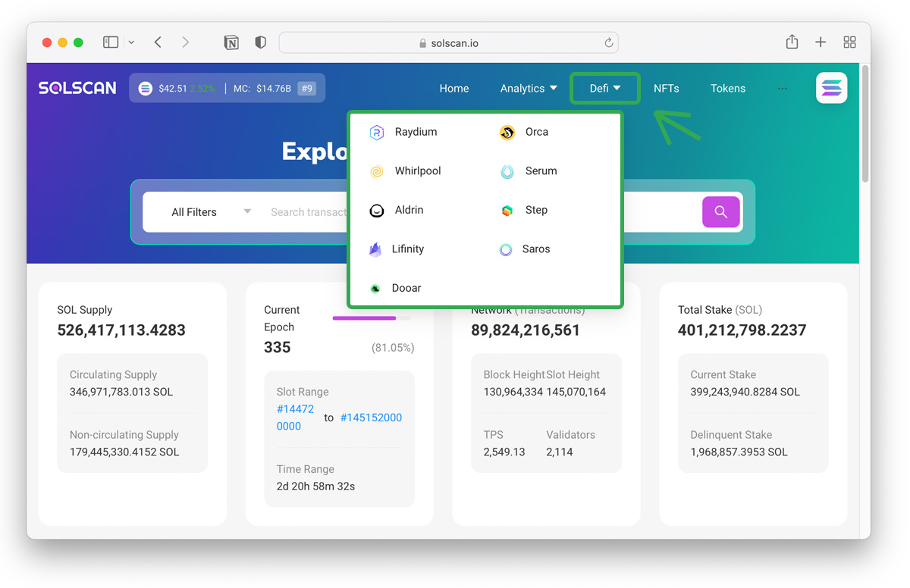
Task: Click the Solana wallet logo button
Action: point(831,88)
